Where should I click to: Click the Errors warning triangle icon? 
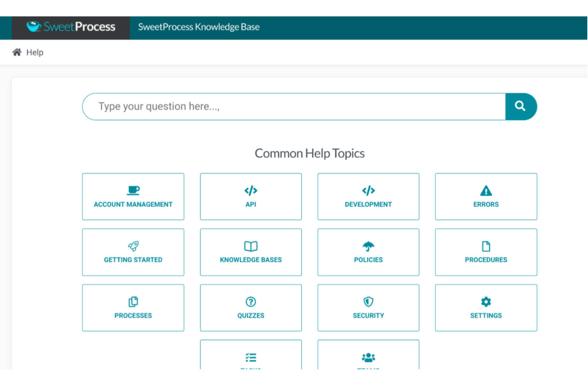pyautogui.click(x=485, y=190)
